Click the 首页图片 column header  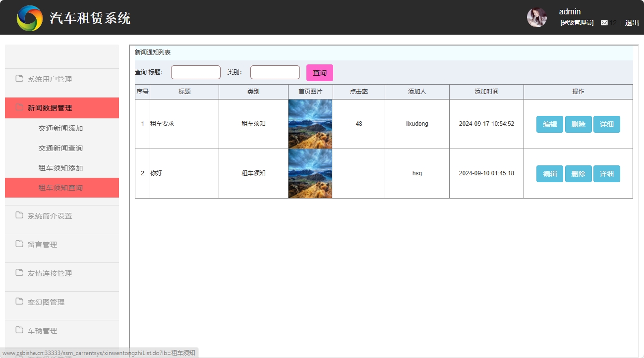pos(310,92)
